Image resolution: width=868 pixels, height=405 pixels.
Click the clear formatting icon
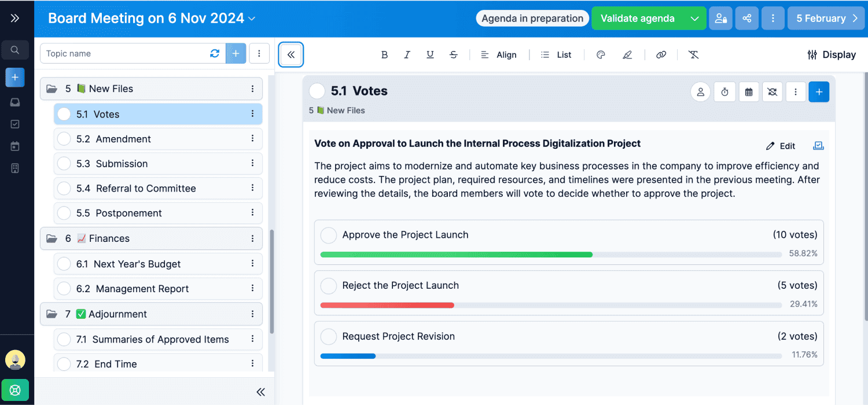pos(693,55)
